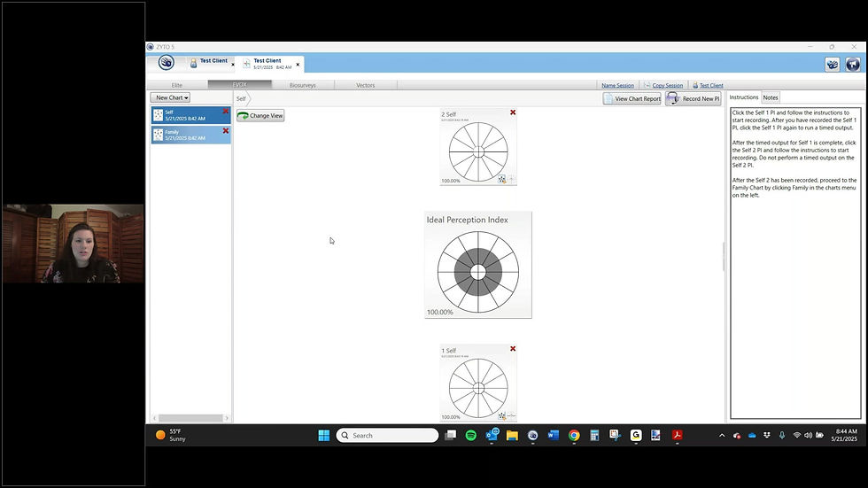Image resolution: width=868 pixels, height=488 pixels.
Task: Click the View Chart Report button
Action: click(632, 98)
